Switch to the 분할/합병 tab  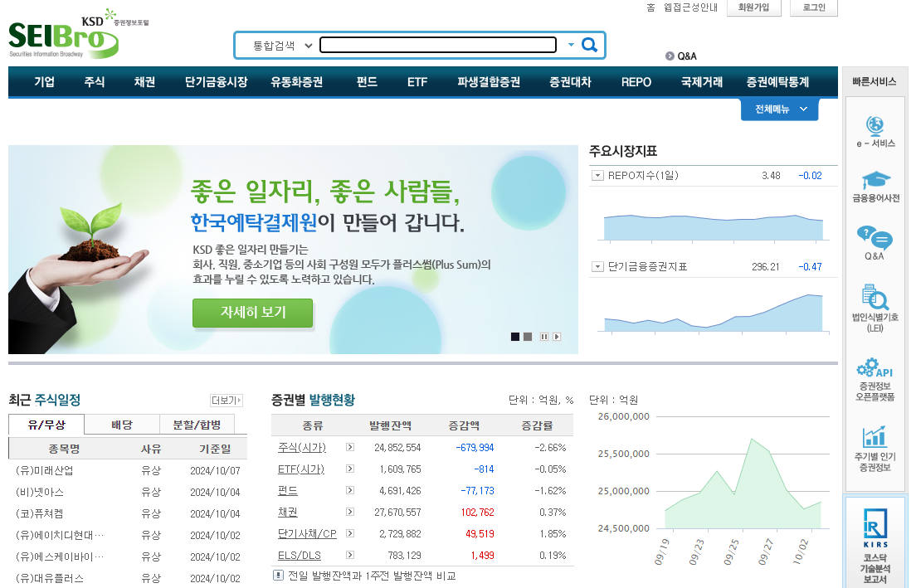(x=197, y=425)
